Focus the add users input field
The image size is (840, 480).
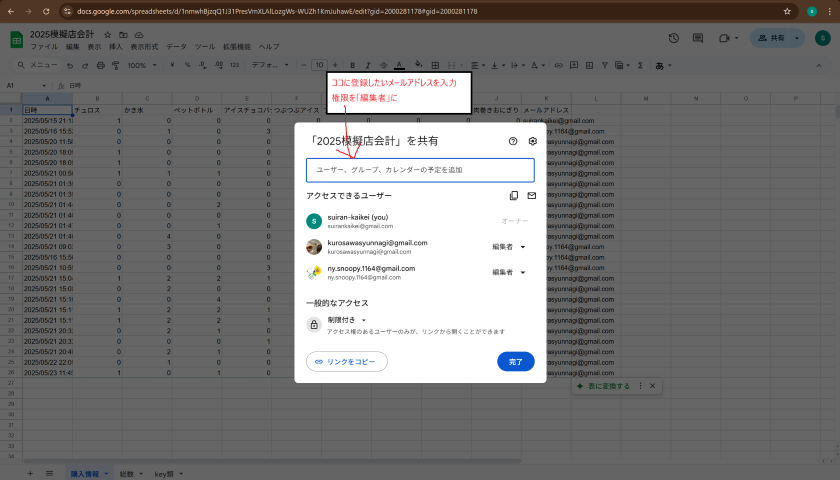(x=421, y=170)
